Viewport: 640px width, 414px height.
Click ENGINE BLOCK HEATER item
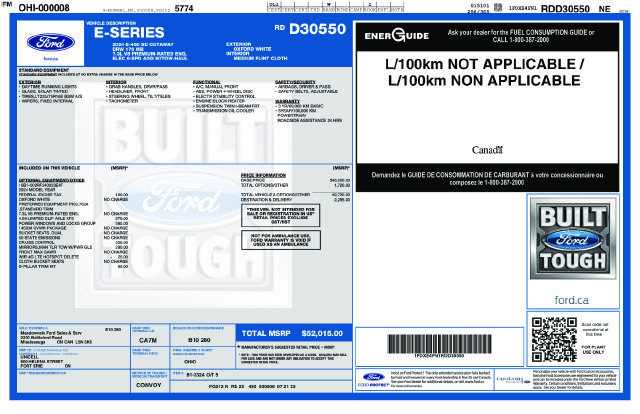click(219, 101)
